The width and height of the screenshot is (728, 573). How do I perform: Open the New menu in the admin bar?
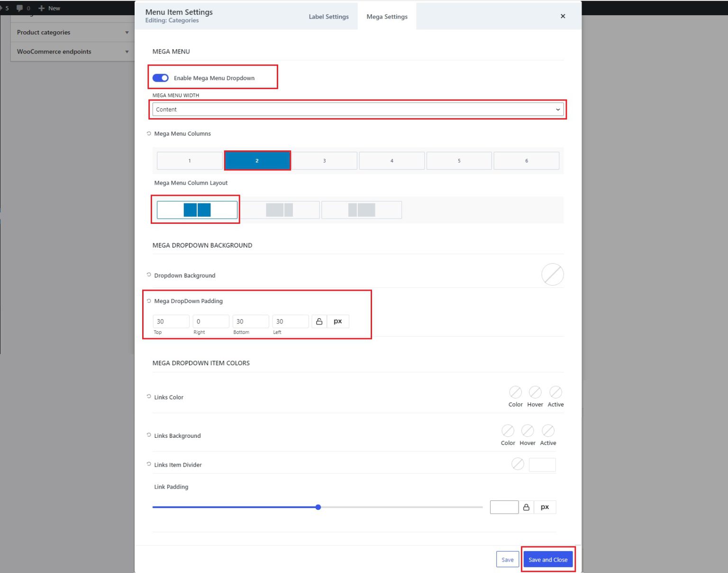tap(49, 8)
